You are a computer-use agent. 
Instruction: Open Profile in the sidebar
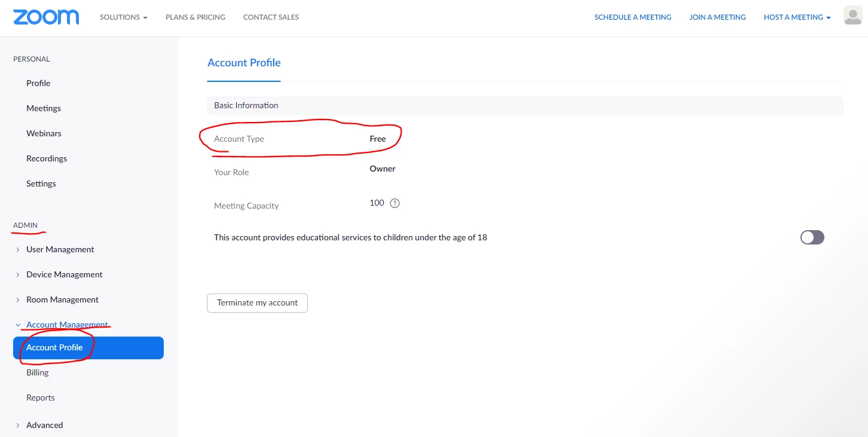point(38,83)
